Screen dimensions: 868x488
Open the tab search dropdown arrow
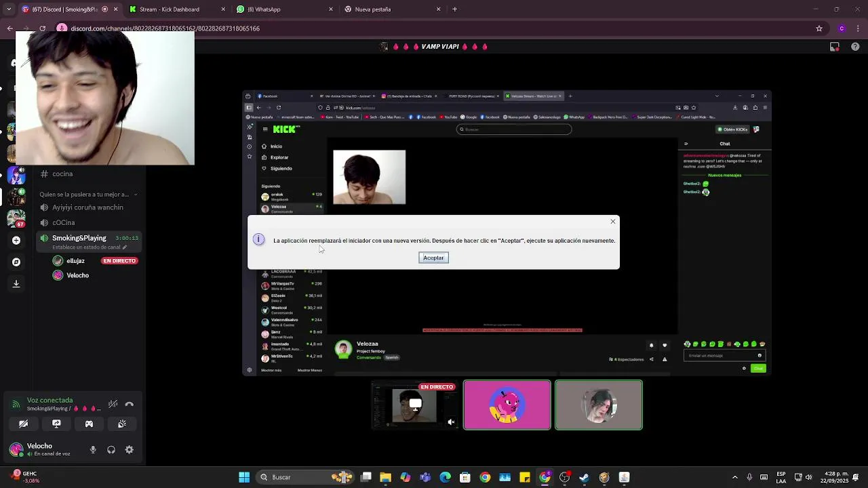click(x=8, y=9)
